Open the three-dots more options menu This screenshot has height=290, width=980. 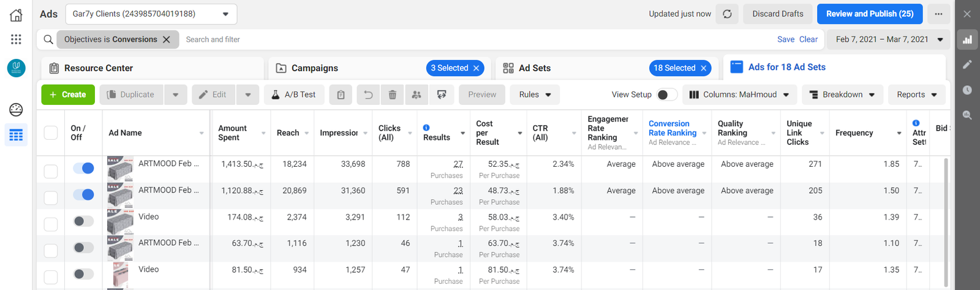coord(938,13)
